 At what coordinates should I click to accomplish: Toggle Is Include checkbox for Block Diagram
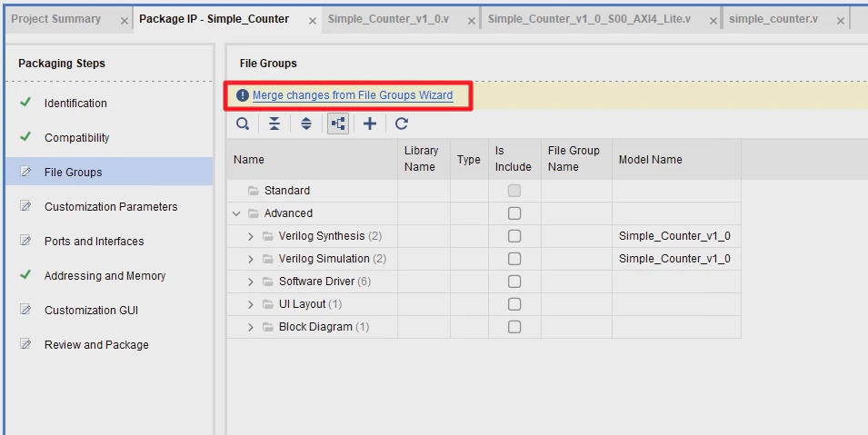(514, 327)
